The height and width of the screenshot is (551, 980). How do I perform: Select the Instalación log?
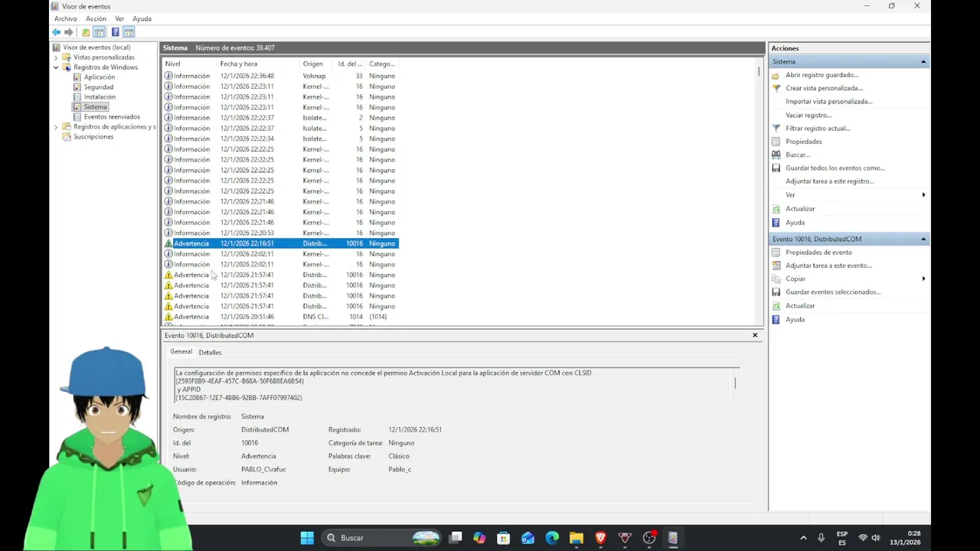pyautogui.click(x=100, y=97)
